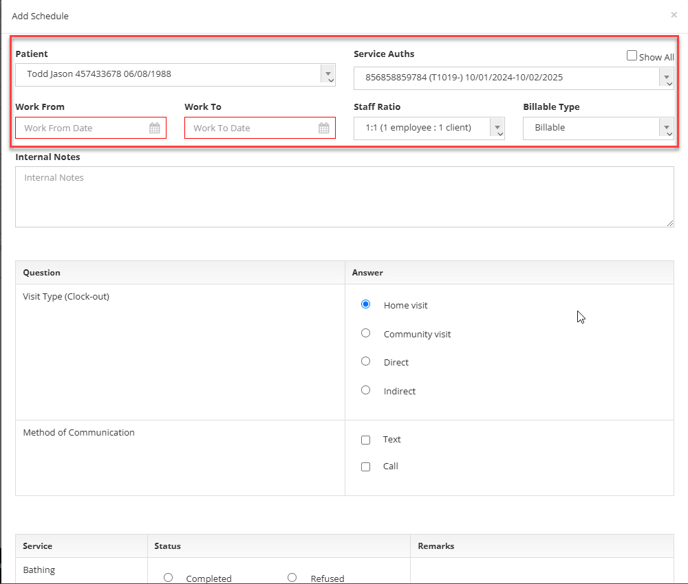The height and width of the screenshot is (584, 688).
Task: Mark Bathing as Refused
Action: (292, 577)
